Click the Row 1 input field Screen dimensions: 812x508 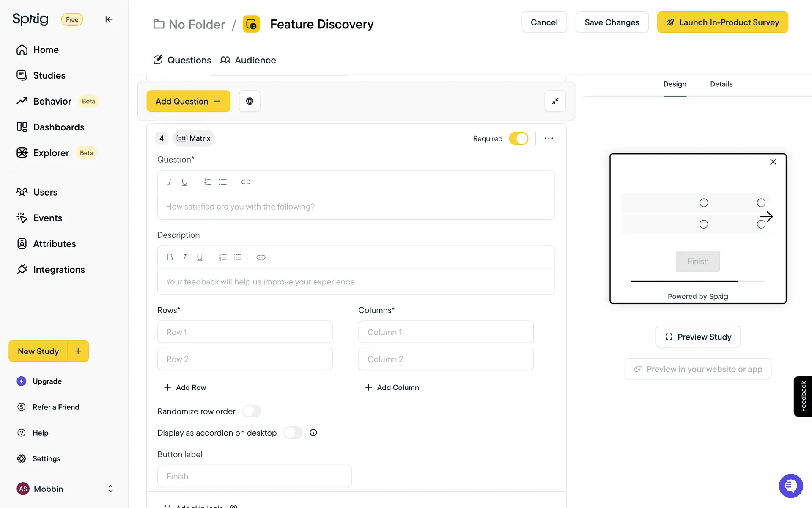(x=245, y=332)
